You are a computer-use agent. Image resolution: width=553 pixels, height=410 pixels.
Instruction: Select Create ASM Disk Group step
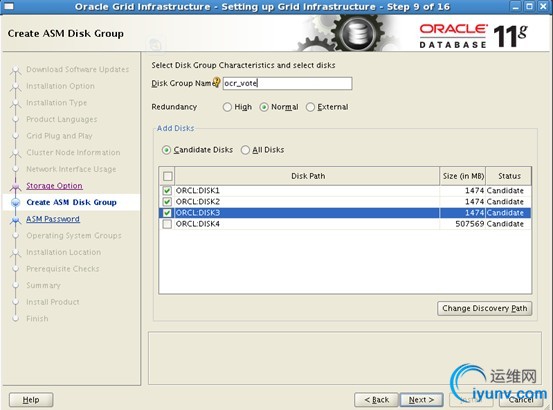pyautogui.click(x=71, y=202)
